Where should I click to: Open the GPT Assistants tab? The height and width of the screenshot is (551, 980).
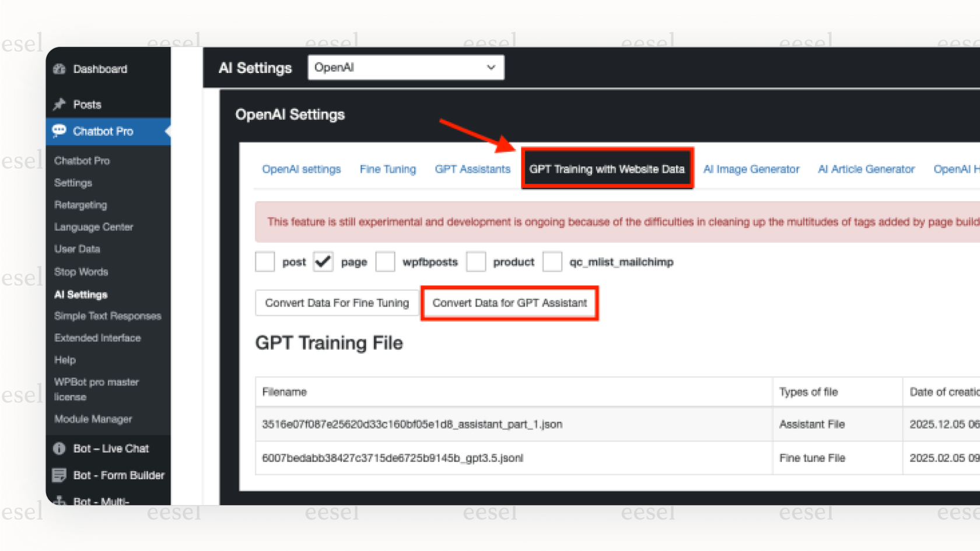(x=473, y=169)
